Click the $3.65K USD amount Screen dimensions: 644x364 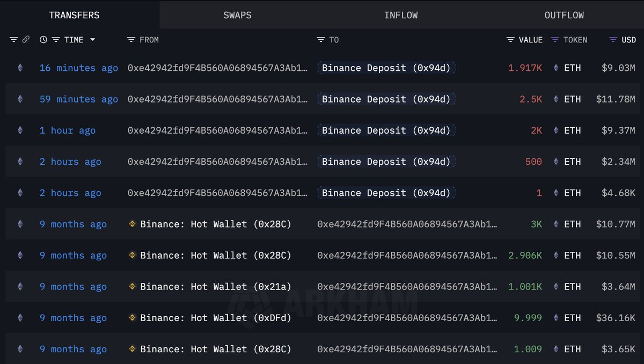point(619,349)
